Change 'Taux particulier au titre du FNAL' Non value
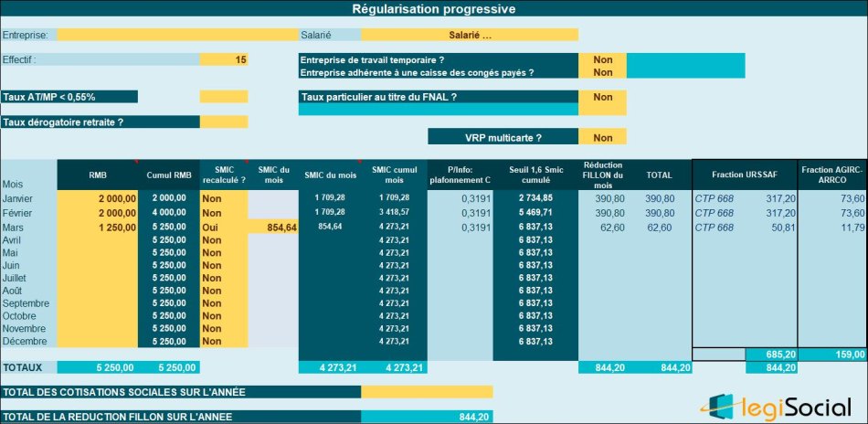The image size is (868, 424). click(602, 97)
